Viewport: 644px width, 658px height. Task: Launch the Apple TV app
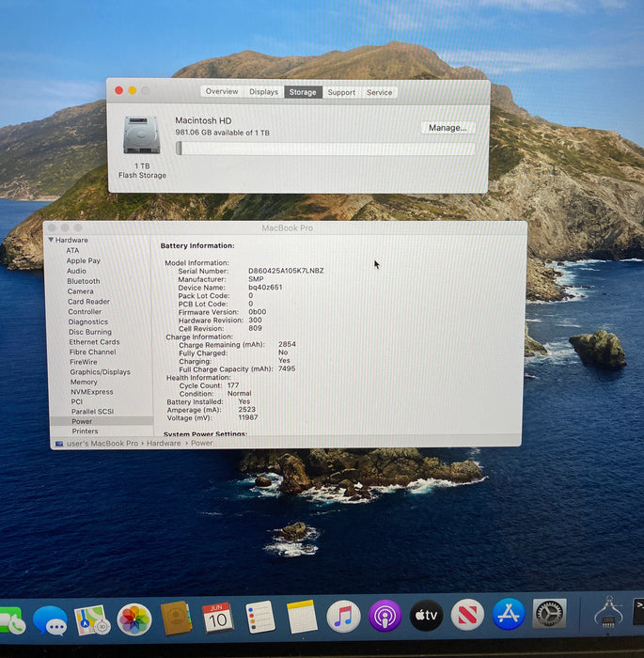tap(426, 615)
